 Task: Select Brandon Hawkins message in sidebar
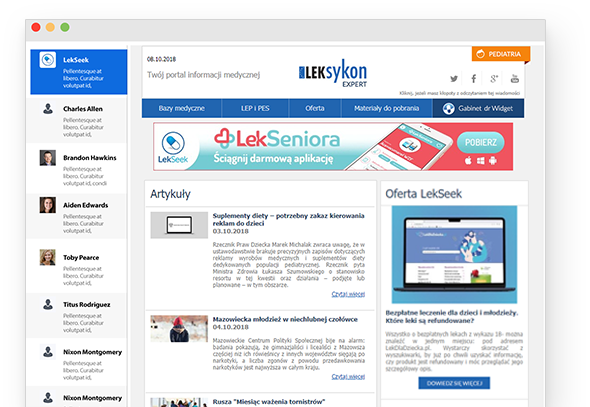pyautogui.click(x=77, y=169)
